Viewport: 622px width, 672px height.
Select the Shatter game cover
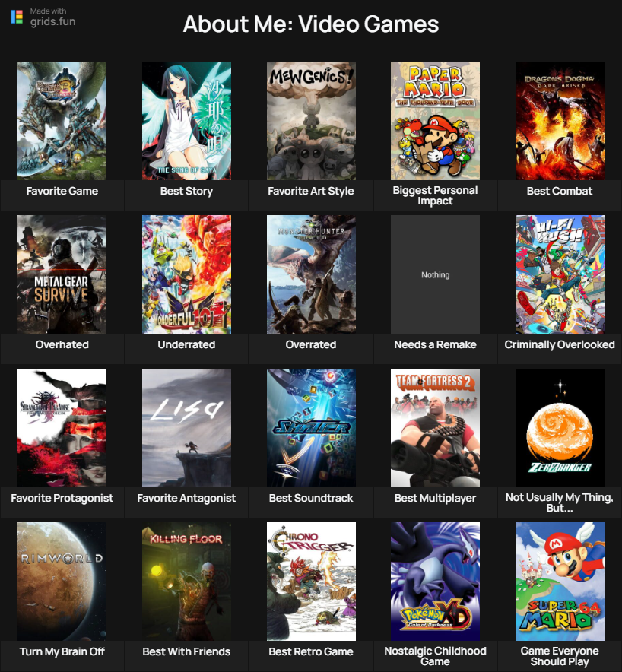point(311,428)
